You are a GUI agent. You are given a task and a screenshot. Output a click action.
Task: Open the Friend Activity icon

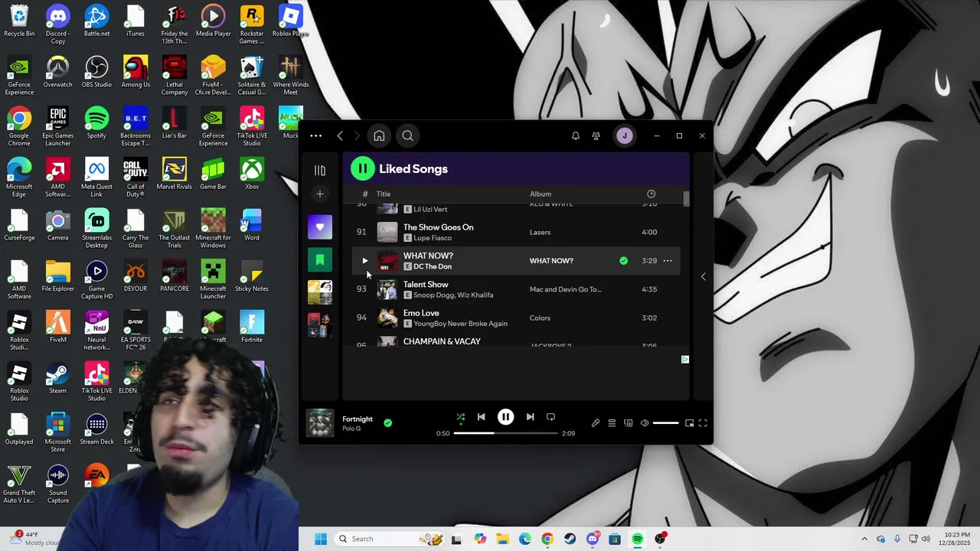tap(596, 135)
